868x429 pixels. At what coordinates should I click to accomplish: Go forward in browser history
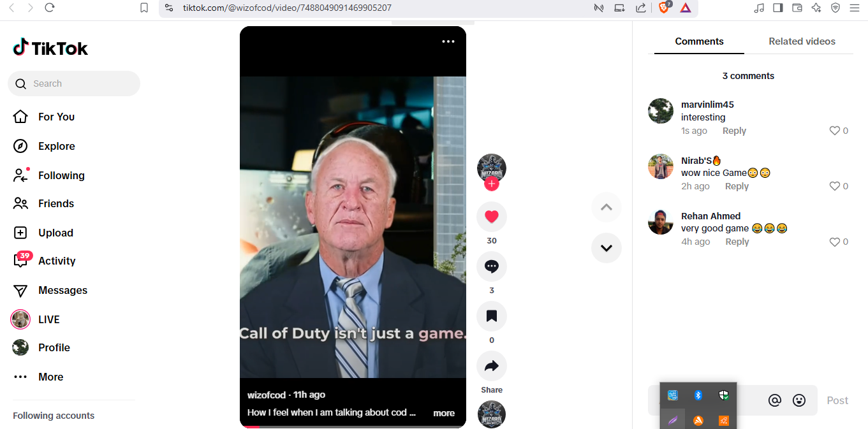(x=31, y=8)
